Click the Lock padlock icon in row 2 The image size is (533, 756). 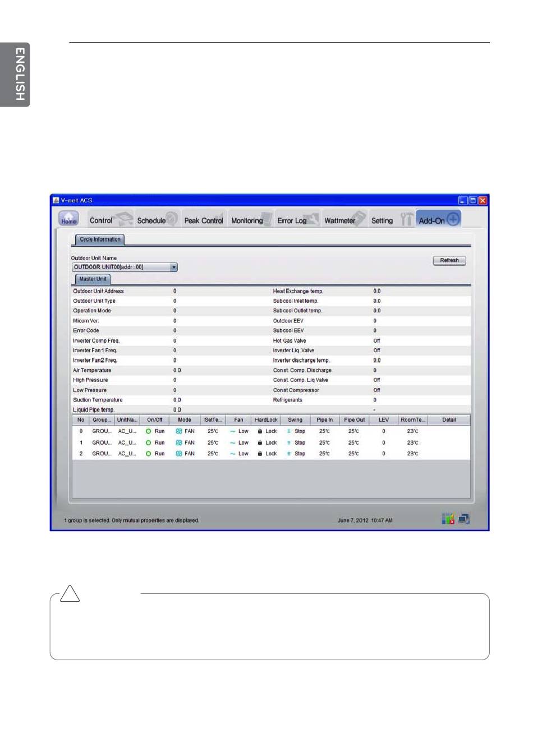[260, 454]
